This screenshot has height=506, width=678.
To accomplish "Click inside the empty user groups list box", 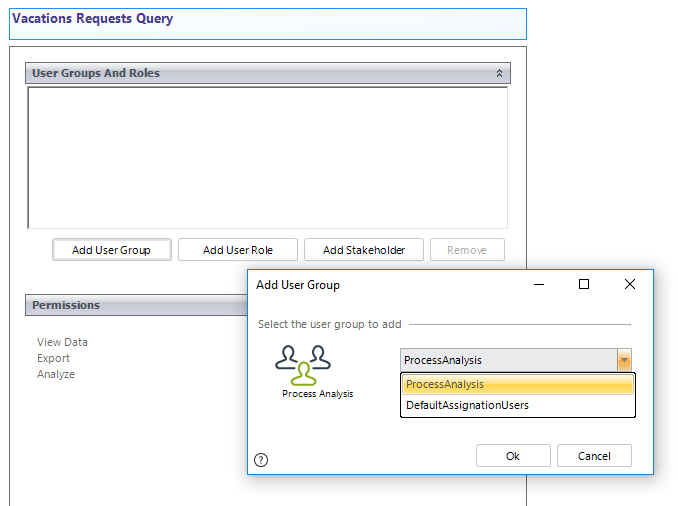I will [267, 158].
